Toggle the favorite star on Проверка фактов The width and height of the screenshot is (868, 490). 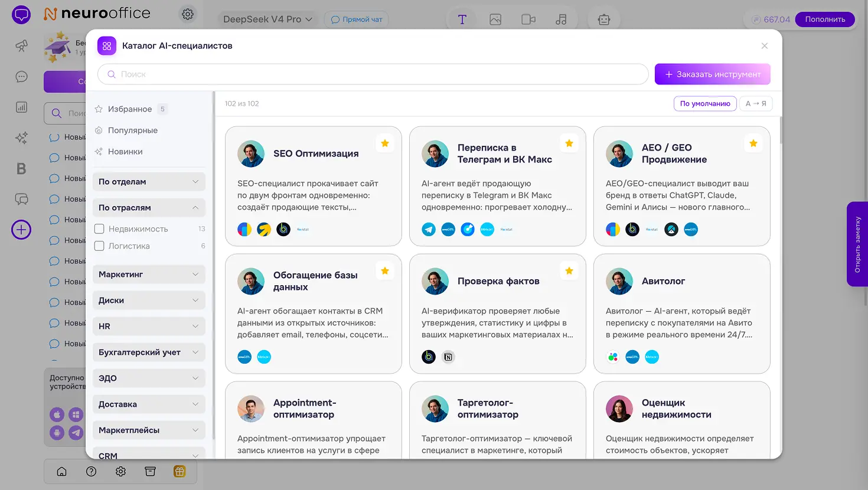click(569, 271)
